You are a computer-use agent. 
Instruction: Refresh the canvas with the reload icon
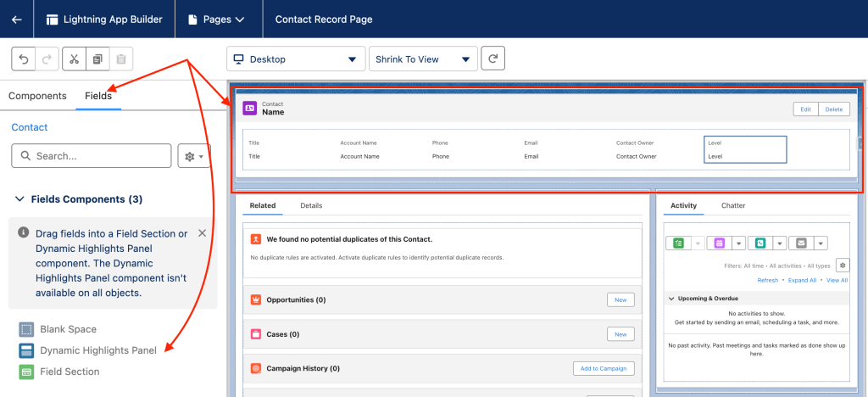click(x=492, y=59)
